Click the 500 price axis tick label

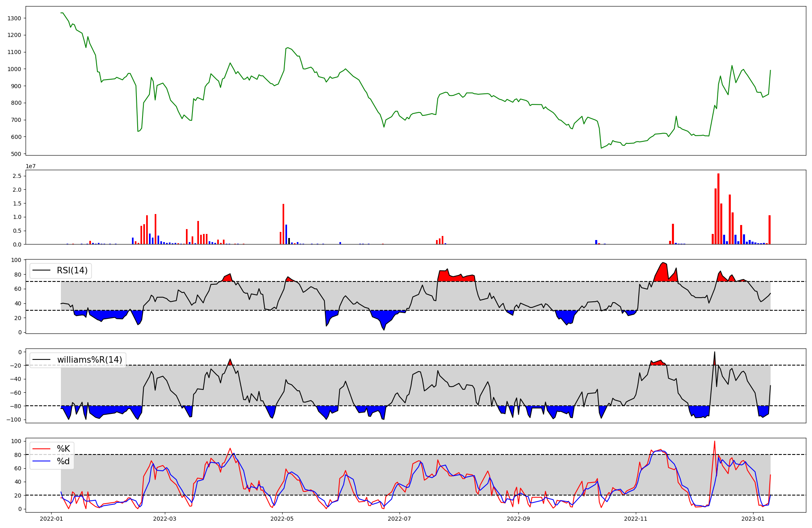[x=16, y=154]
